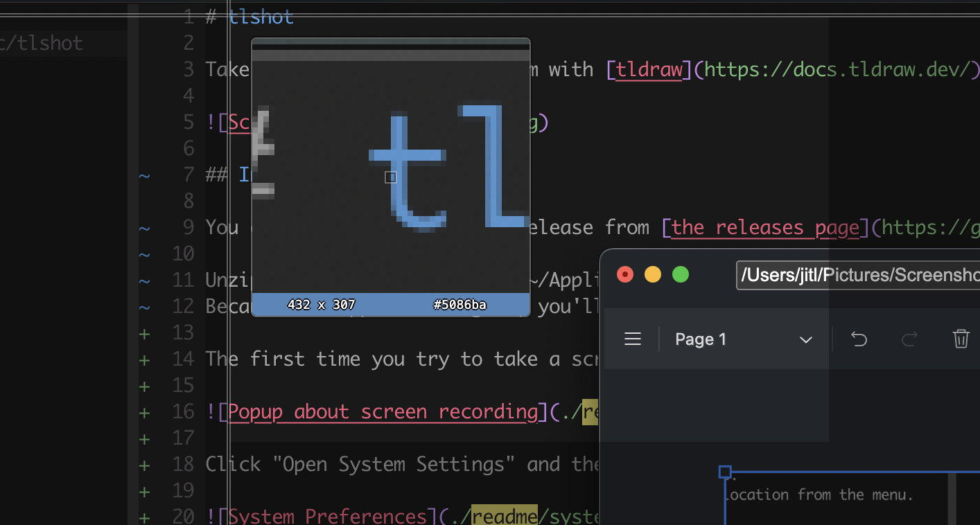Click the highlighted 'readme' text on line 16

click(x=591, y=411)
